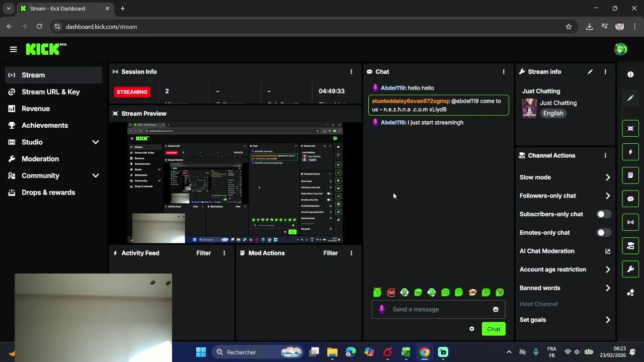Send message with green Chat button
The height and width of the screenshot is (362, 644).
494,329
